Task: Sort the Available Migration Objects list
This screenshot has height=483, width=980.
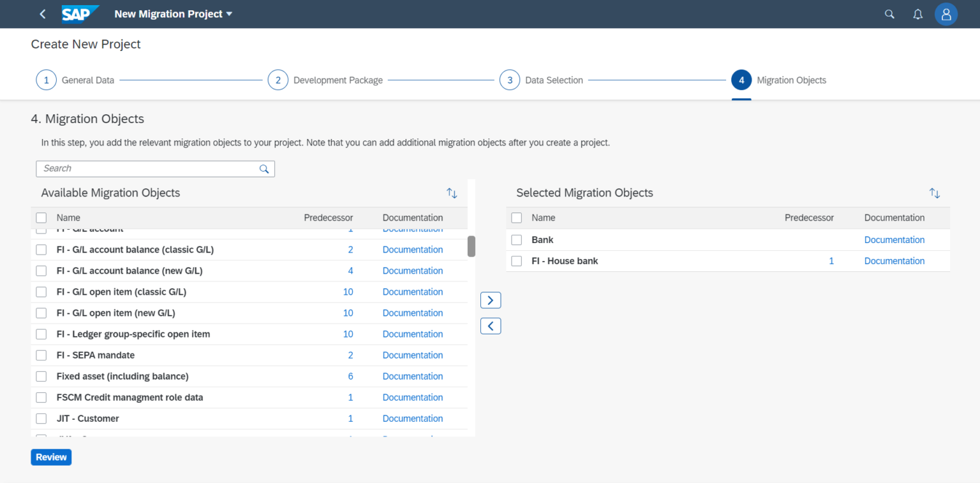Action: (452, 193)
